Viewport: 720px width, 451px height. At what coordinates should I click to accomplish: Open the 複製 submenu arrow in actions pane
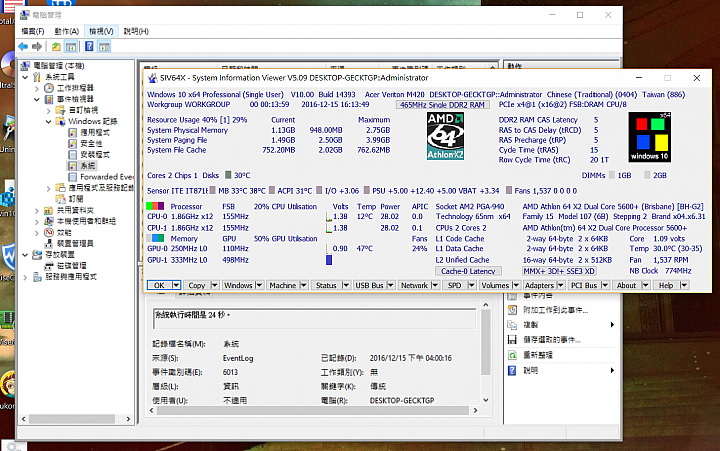(x=612, y=325)
